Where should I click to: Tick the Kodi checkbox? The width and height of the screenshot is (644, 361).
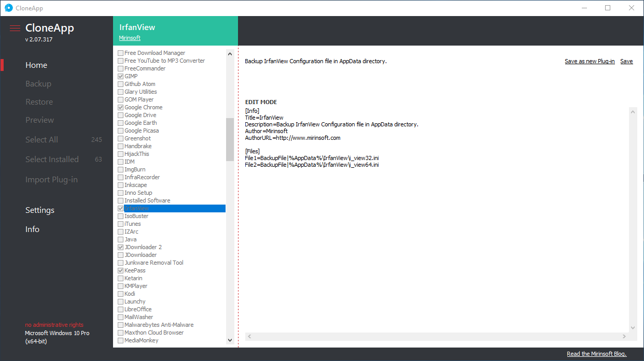tap(120, 294)
